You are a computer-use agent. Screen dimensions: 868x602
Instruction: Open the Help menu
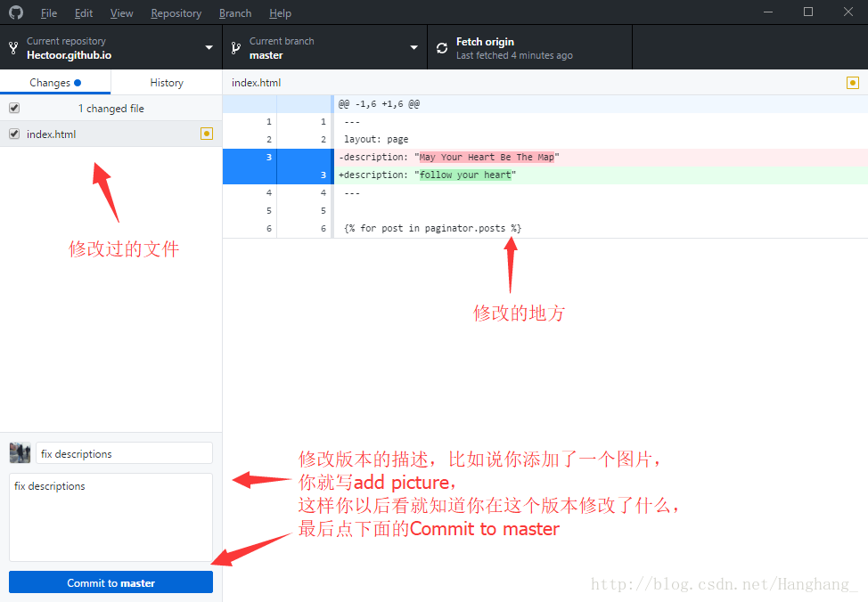280,12
